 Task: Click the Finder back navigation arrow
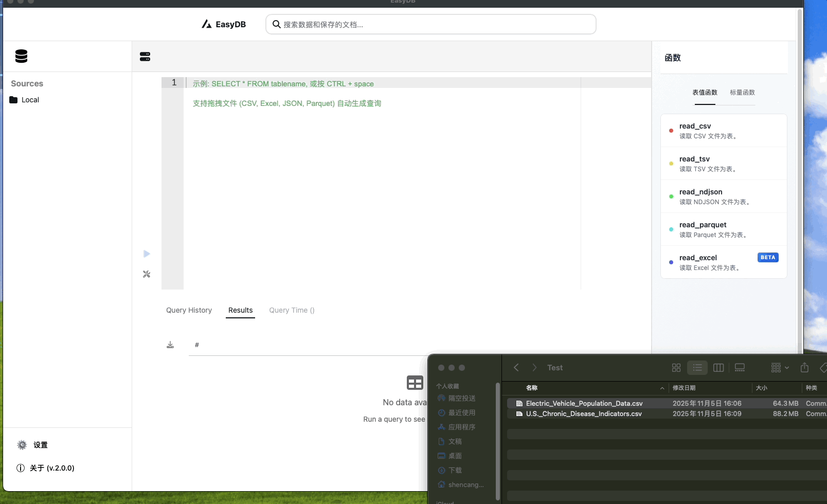pos(516,367)
